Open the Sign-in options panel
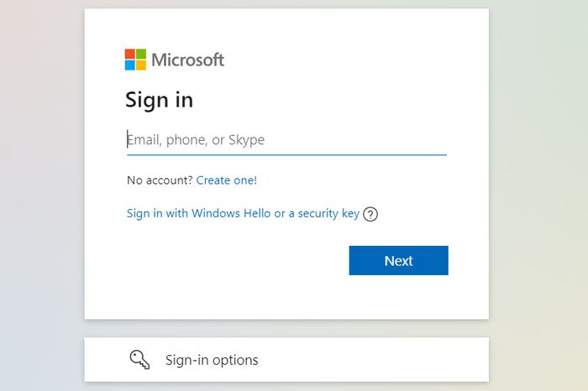Screen dimensions: 588x391 (x=286, y=360)
